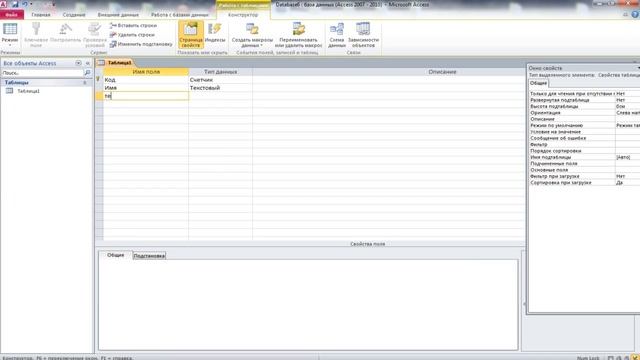Image resolution: width=640 pixels, height=360 pixels.
Task: Click Вставить строки in the ribbon
Action: [133, 25]
